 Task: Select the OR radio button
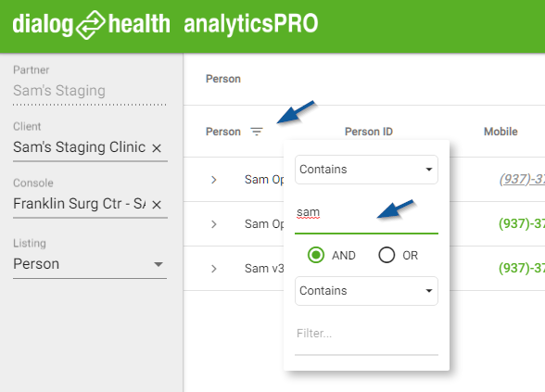387,255
